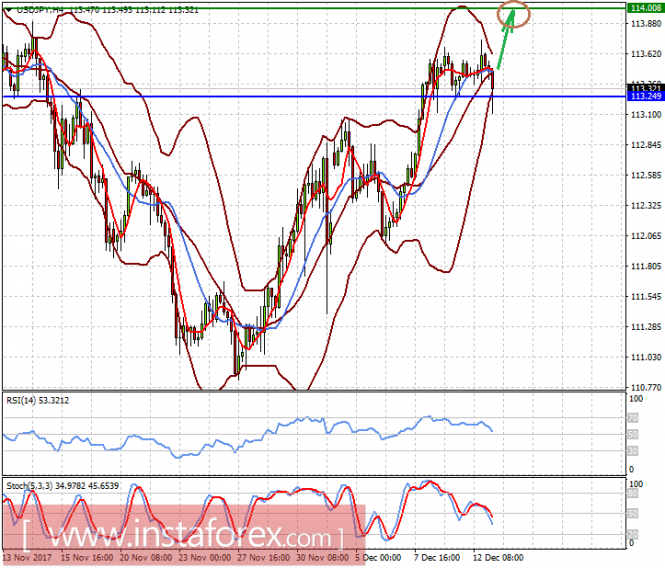Click the 20 level on the Stochastic scale
The width and height of the screenshot is (665, 568).
pyautogui.click(x=632, y=534)
